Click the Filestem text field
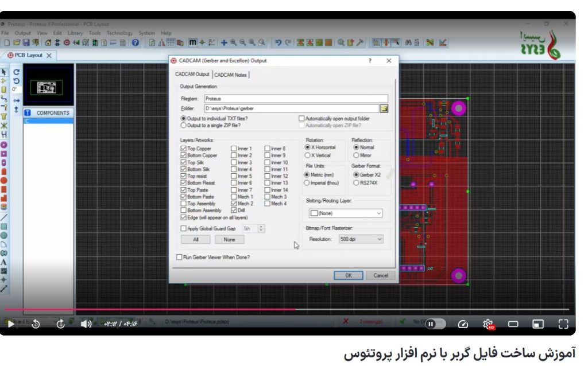 (295, 99)
